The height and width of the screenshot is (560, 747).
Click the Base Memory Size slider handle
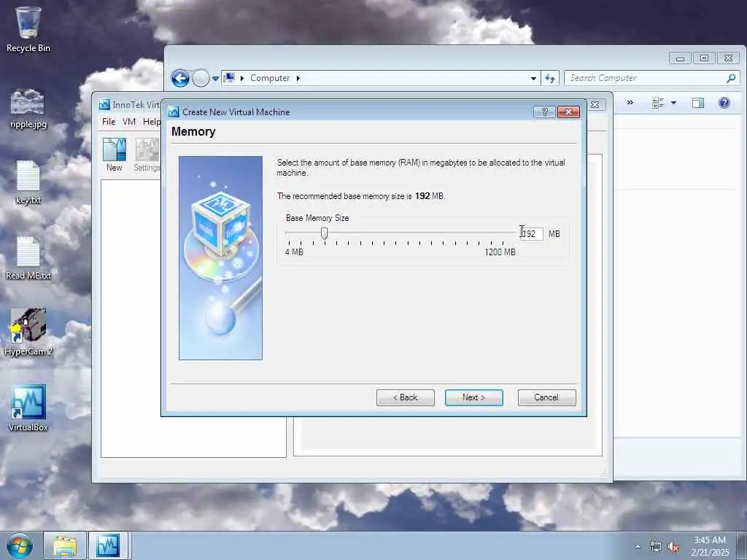(x=325, y=233)
